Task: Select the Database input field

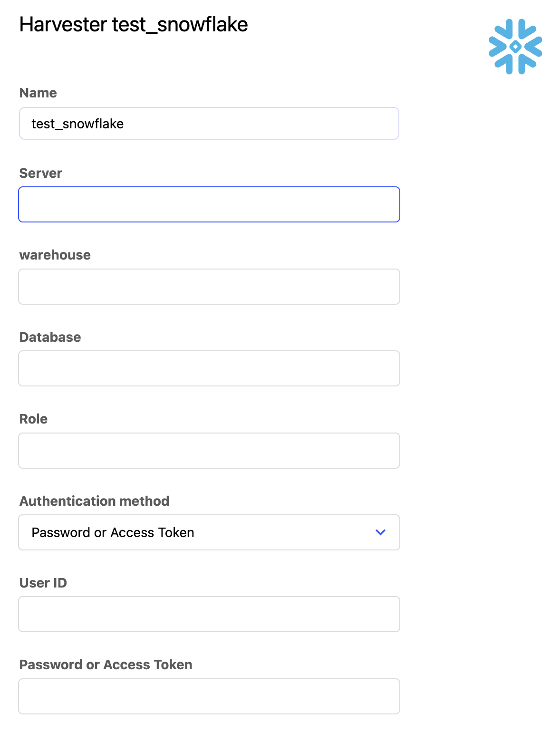Action: [209, 368]
